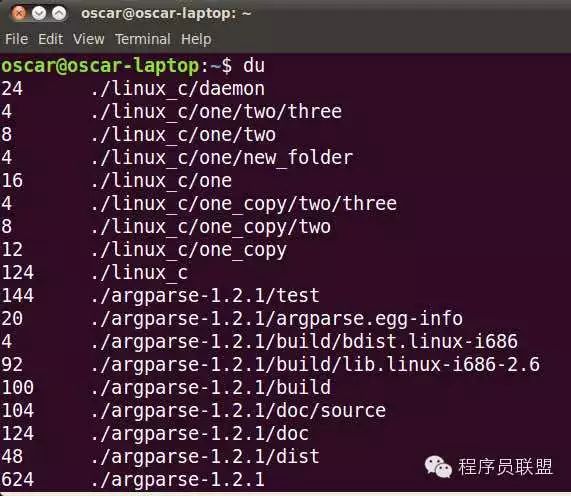Click the WeChat logo watermark icon
Screen dimensions: 571x496
point(438,467)
